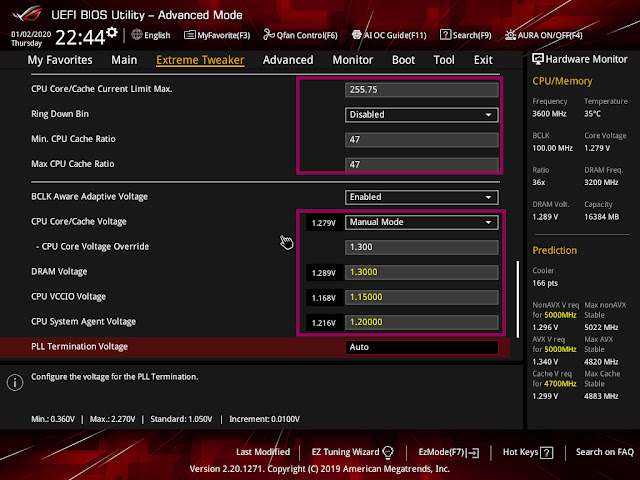Click the 16384 MB capacity value
The height and width of the screenshot is (480, 640).
click(x=601, y=217)
